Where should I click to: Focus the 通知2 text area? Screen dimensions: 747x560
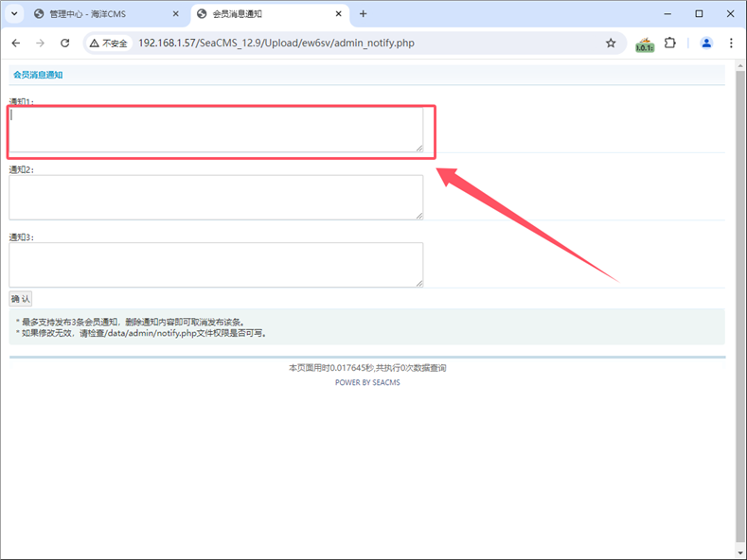point(216,197)
